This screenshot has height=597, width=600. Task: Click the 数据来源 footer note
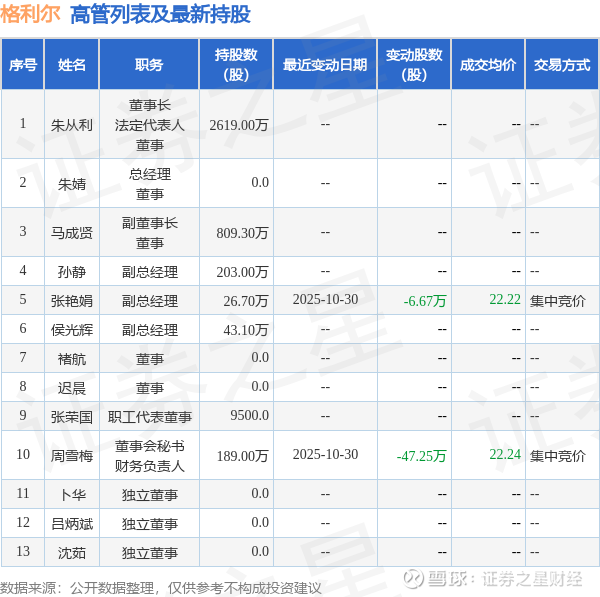click(161, 588)
